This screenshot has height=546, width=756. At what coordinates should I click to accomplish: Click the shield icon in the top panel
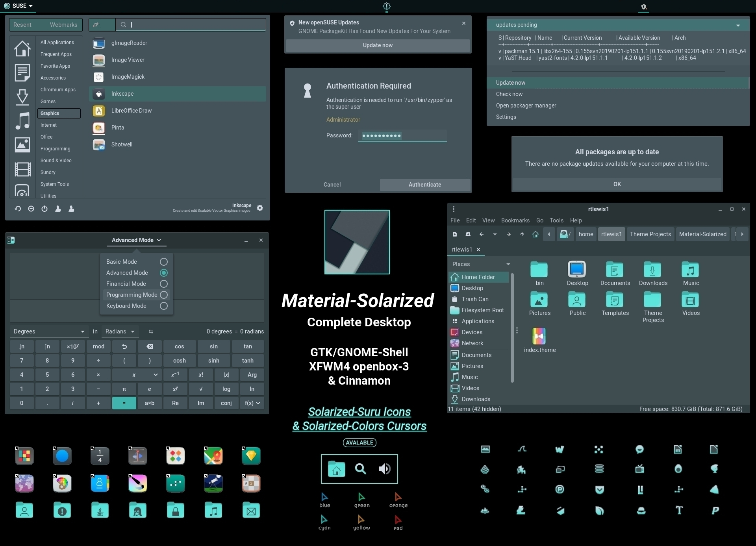click(644, 7)
